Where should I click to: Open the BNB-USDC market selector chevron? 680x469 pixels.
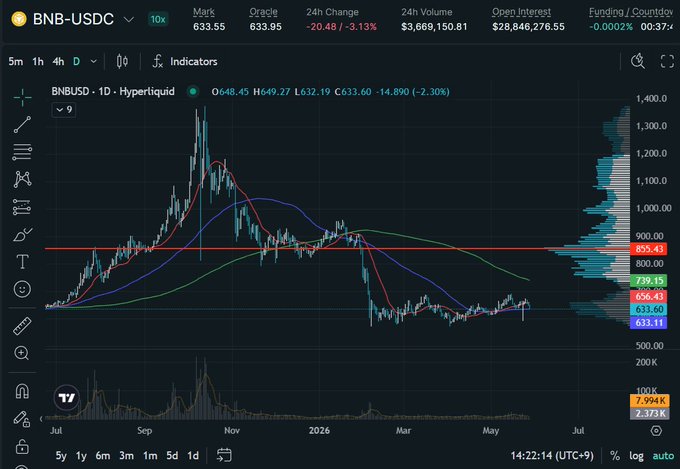[x=129, y=20]
